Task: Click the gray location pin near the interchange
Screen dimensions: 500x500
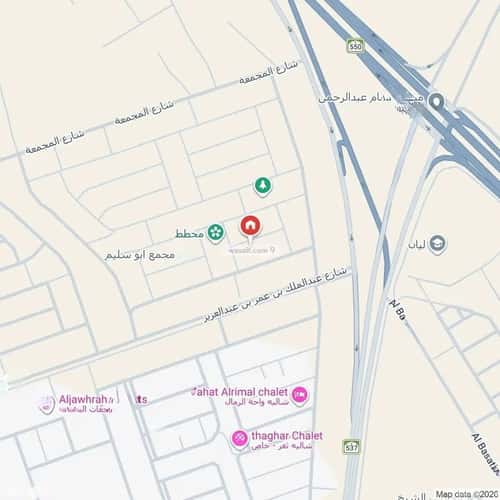Action: pyautogui.click(x=436, y=101)
